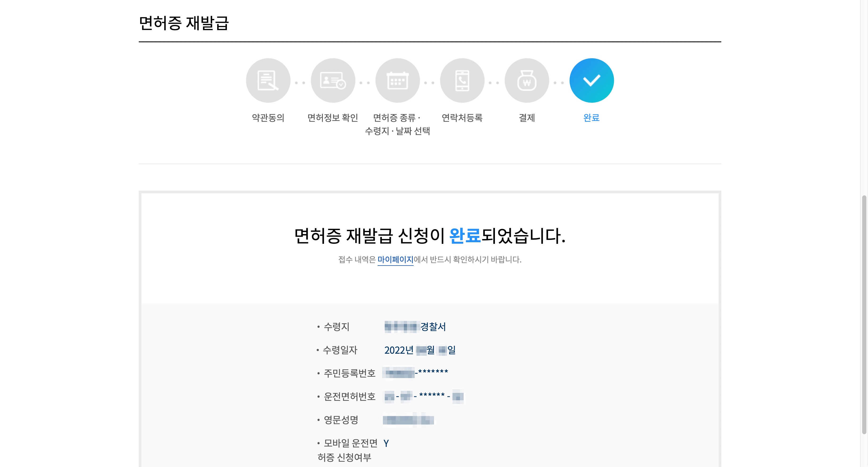The width and height of the screenshot is (868, 467).
Task: Click the 연락처등록 phone icon
Action: click(x=462, y=80)
